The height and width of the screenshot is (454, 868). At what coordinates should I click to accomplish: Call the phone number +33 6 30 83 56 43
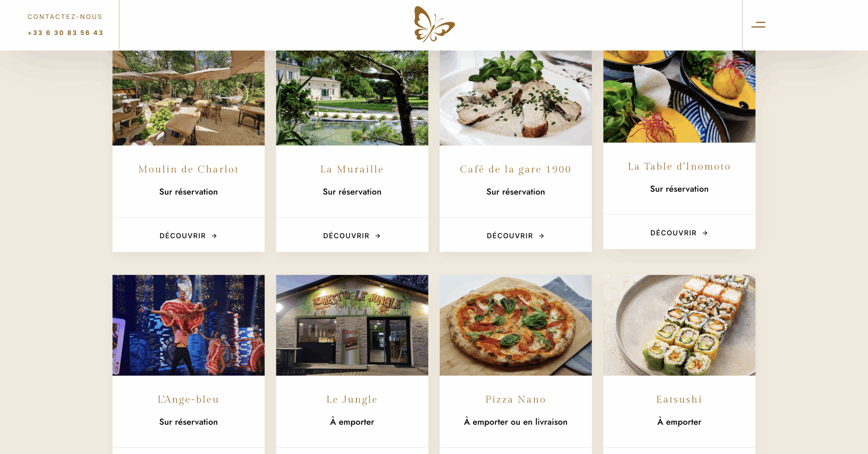pyautogui.click(x=65, y=33)
